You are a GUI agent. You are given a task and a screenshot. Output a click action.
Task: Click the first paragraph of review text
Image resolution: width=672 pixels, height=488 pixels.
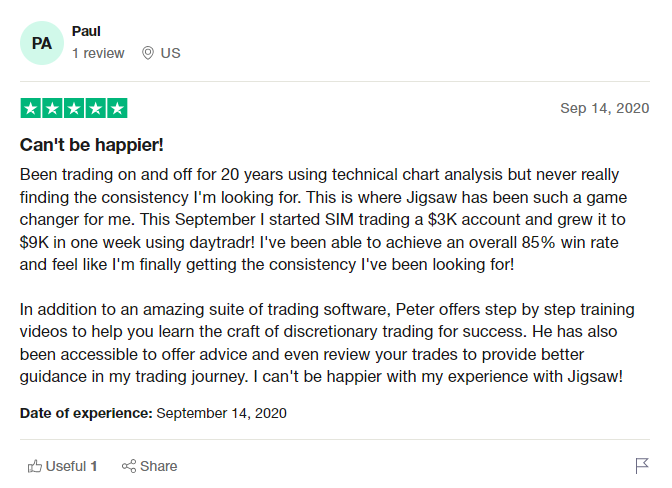324,219
